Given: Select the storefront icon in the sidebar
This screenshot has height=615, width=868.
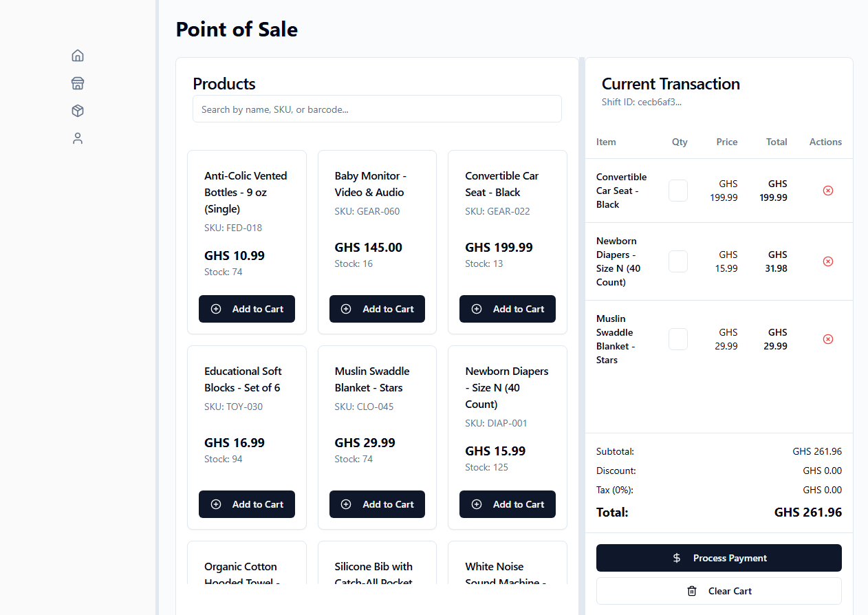Looking at the screenshot, I should point(77,83).
